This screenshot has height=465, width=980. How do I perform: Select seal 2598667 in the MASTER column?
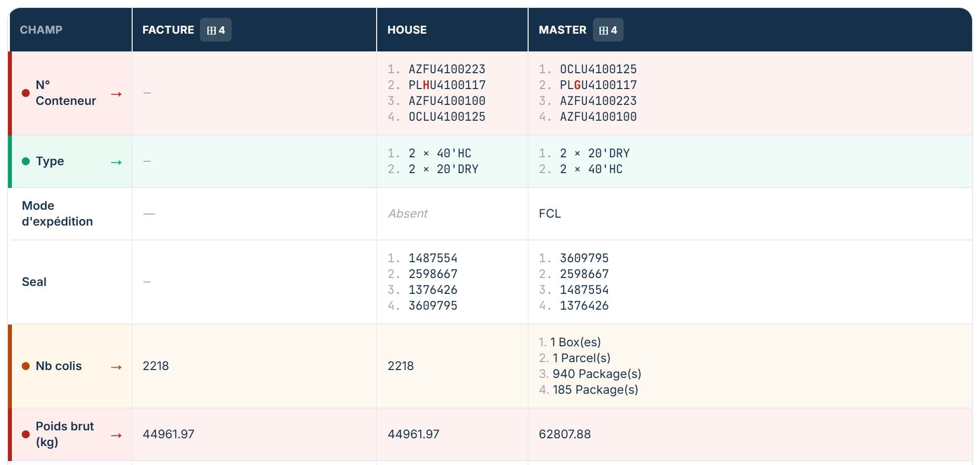(x=585, y=274)
